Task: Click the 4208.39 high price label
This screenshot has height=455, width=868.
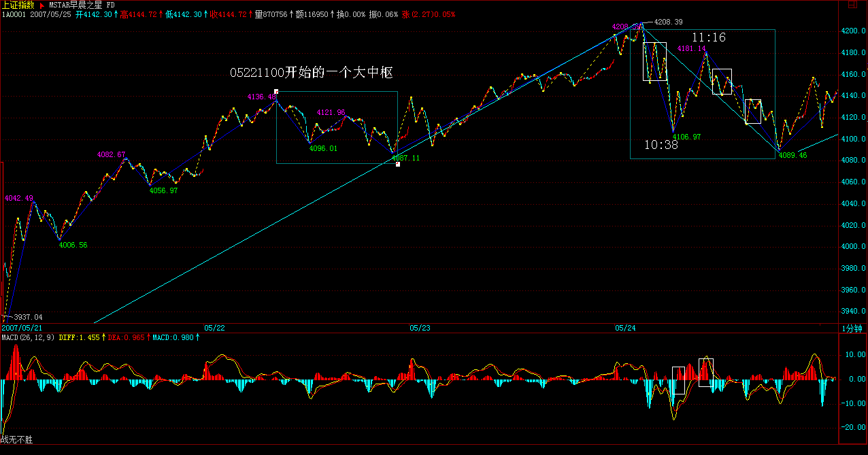Action: (x=668, y=22)
